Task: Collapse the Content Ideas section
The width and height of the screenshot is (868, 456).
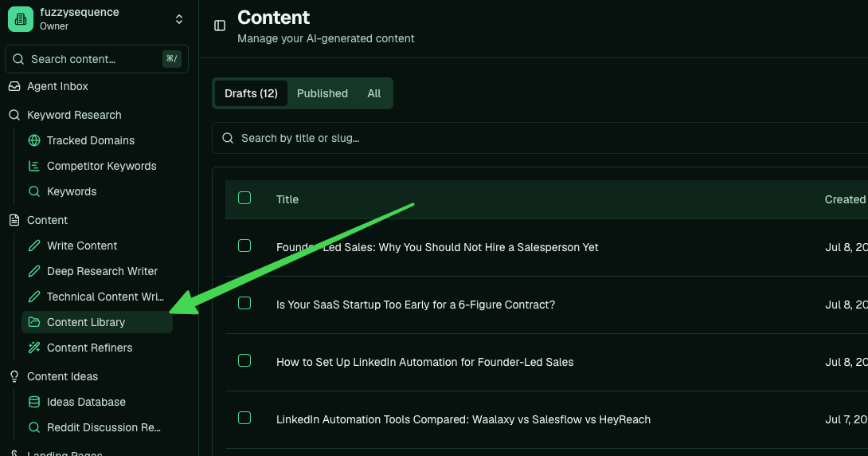Action: click(x=63, y=376)
